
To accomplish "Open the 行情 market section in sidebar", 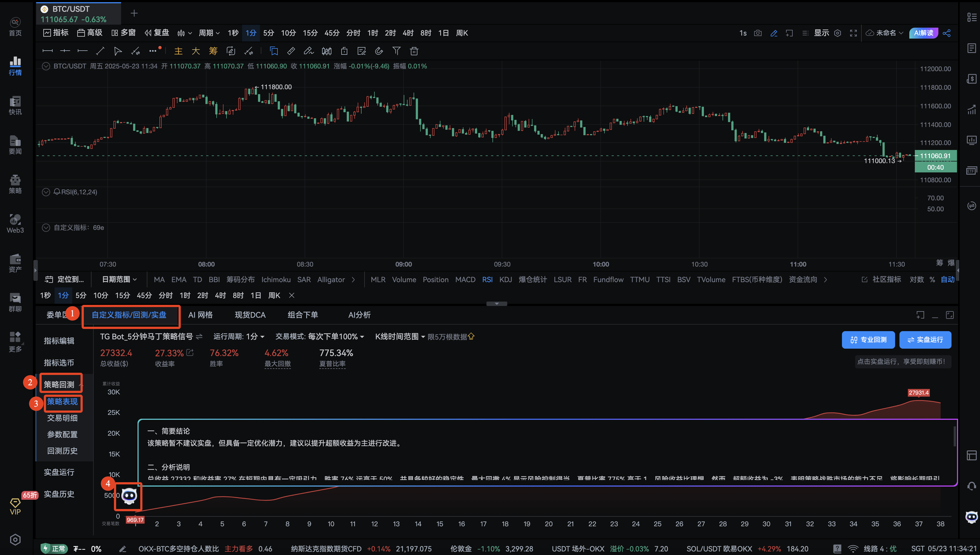I will (15, 66).
